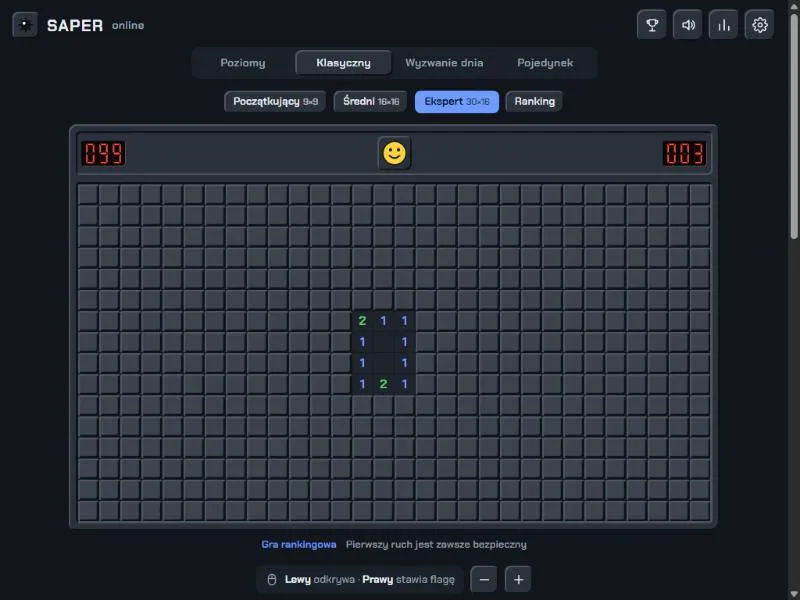The height and width of the screenshot is (600, 800).
Task: Select the Klasyczny tab
Action: pyautogui.click(x=343, y=63)
